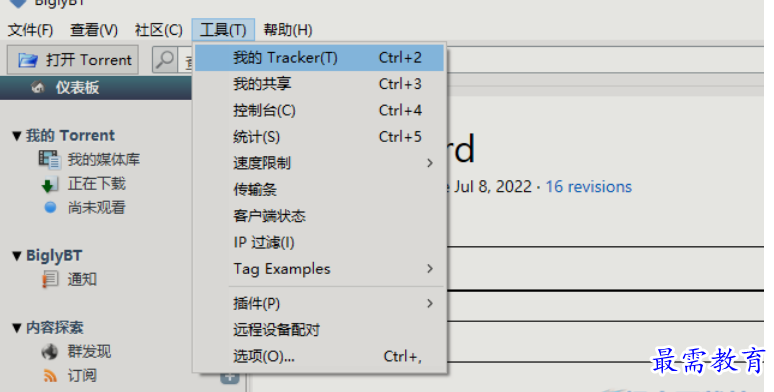Open 通知 in the sidebar
The height and width of the screenshot is (392, 774).
[82, 279]
